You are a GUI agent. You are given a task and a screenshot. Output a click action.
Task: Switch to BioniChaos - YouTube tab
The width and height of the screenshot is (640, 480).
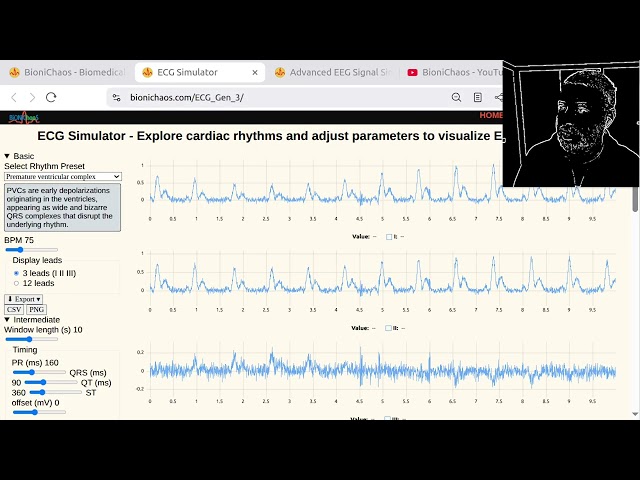(453, 72)
